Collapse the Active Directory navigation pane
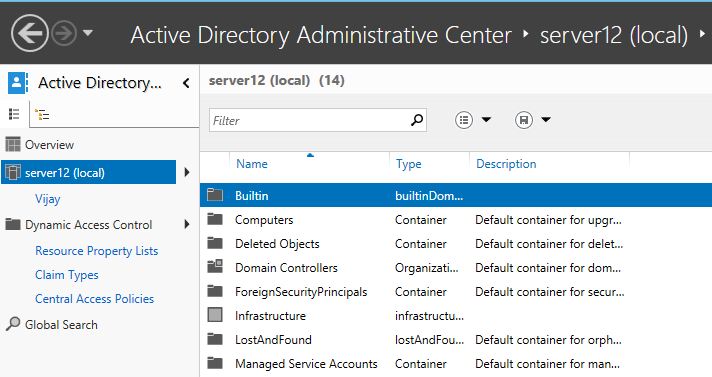The image size is (712, 377). coord(186,83)
